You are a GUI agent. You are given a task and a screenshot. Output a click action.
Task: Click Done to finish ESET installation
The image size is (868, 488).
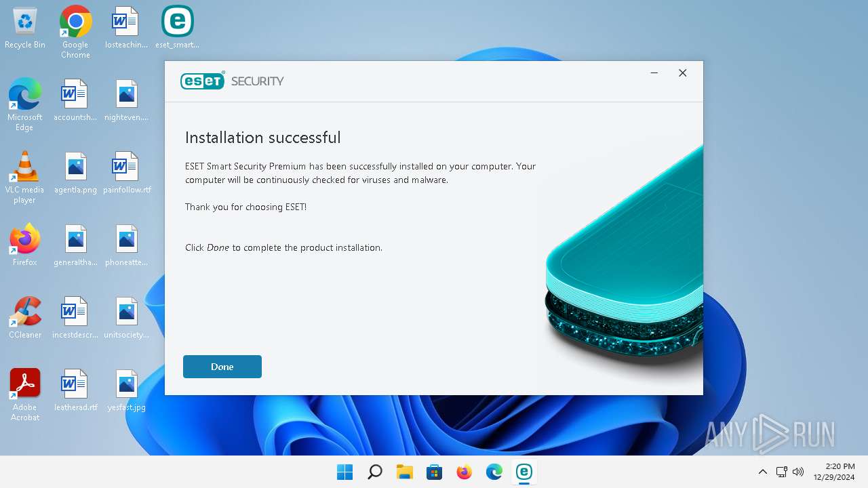click(x=222, y=367)
